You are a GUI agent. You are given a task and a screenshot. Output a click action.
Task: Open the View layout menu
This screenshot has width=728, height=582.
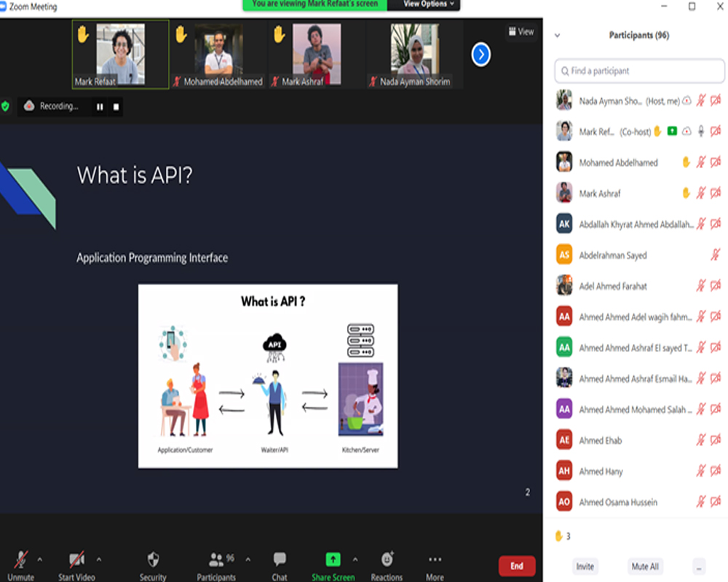pyautogui.click(x=521, y=31)
